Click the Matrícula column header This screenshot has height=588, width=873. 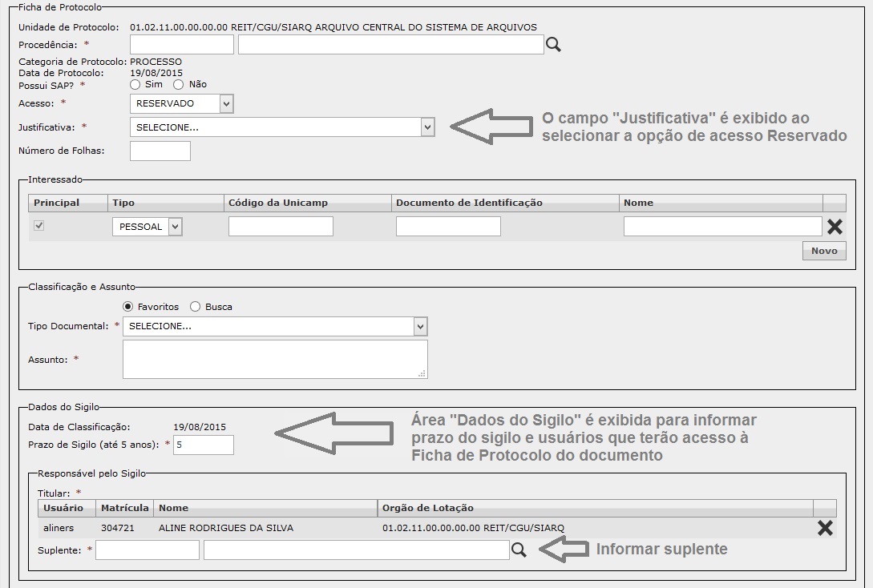[x=125, y=508]
